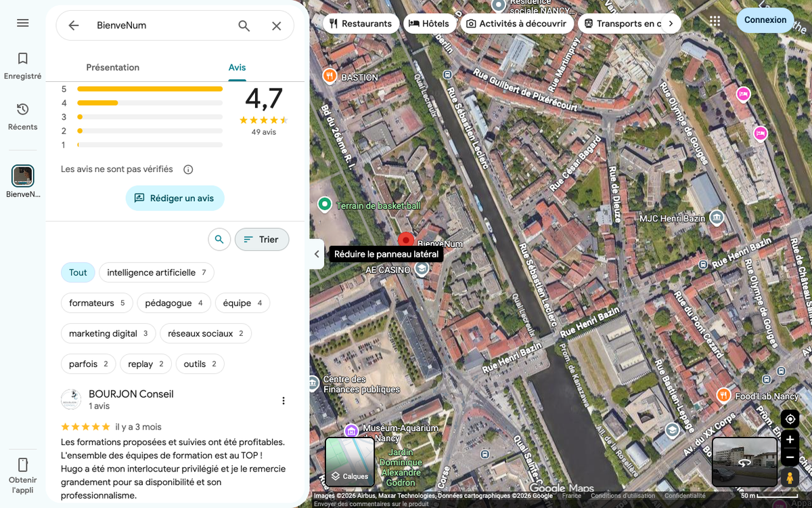Open info icon about unverified reviews
The width and height of the screenshot is (812, 508).
pos(189,169)
